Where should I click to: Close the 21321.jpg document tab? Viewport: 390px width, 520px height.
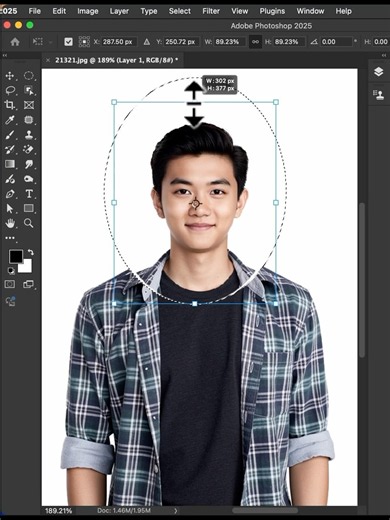[48, 60]
